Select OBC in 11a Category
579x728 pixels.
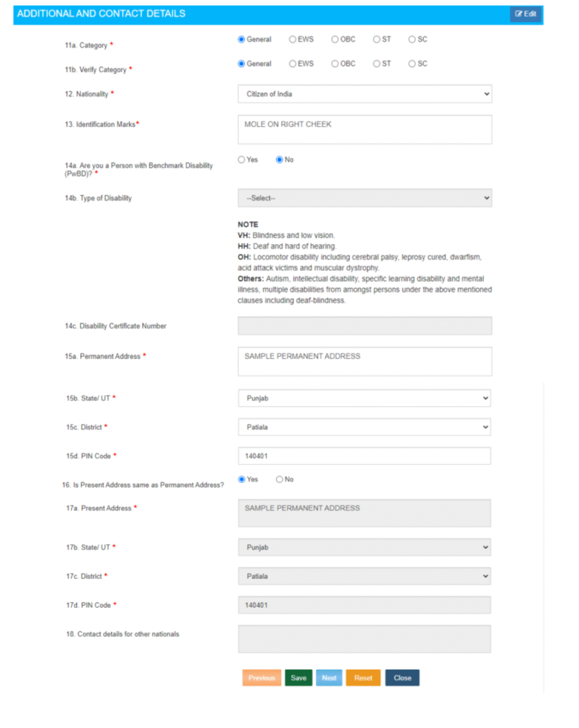coord(335,40)
